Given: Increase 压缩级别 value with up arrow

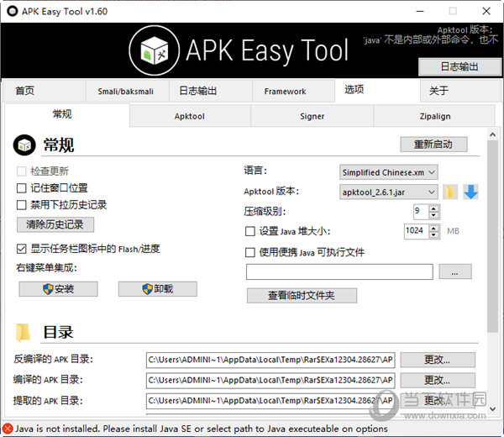Looking at the screenshot, I should coord(434,208).
